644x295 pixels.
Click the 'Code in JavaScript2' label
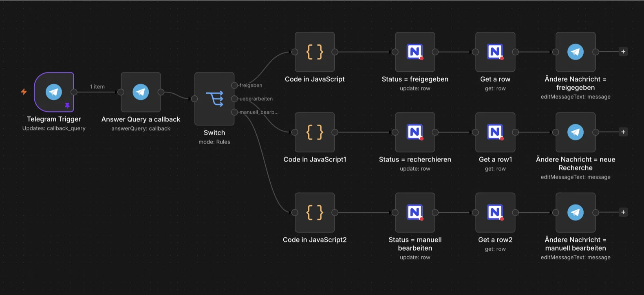click(x=315, y=240)
